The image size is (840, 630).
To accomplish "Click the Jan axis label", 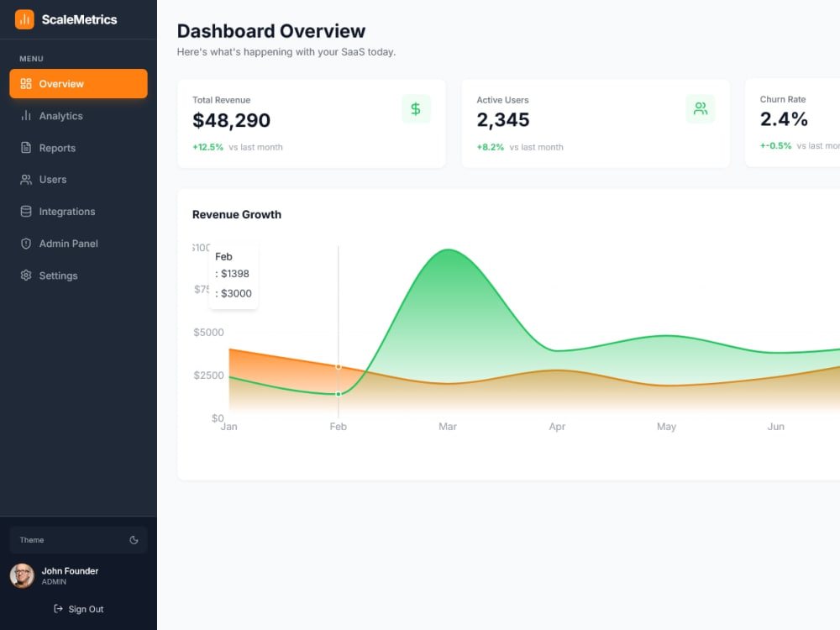I will (228, 427).
